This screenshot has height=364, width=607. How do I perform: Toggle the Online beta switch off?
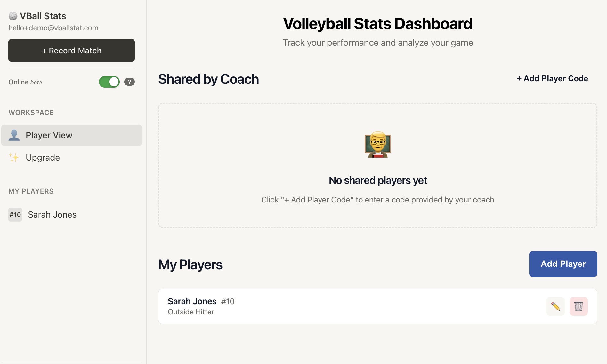click(x=109, y=82)
